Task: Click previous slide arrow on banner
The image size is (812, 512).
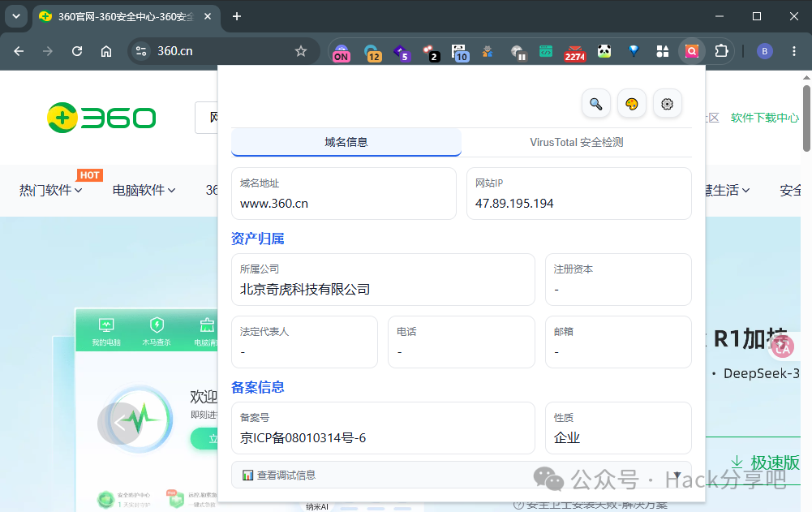Action: coord(119,424)
